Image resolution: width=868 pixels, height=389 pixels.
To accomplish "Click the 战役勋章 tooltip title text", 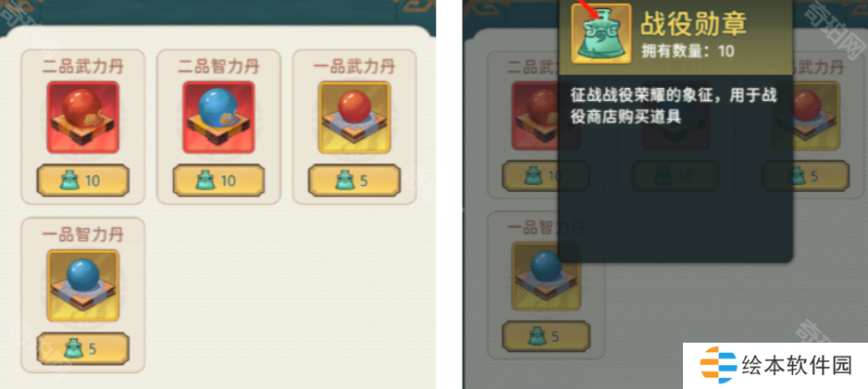I will tap(694, 23).
